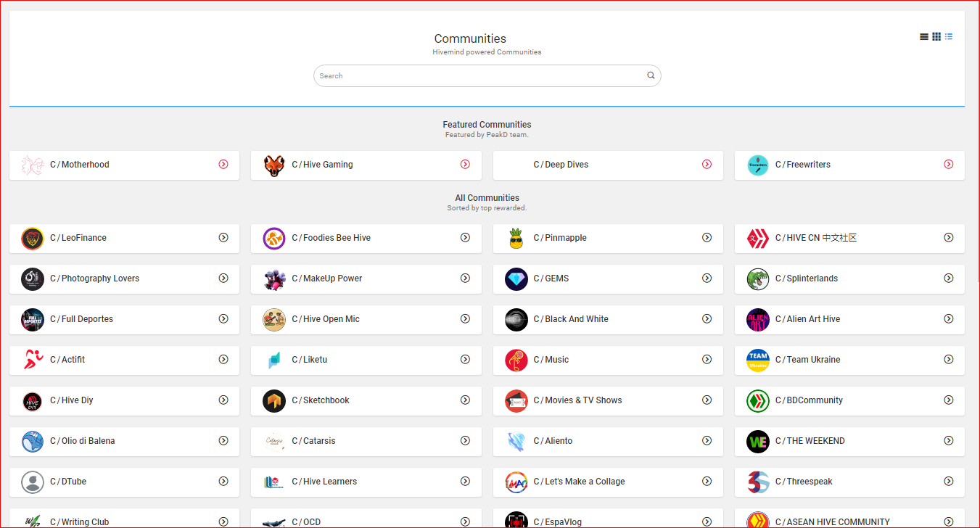
Task: Click LeoFinance row arrow icon
Action: point(223,238)
